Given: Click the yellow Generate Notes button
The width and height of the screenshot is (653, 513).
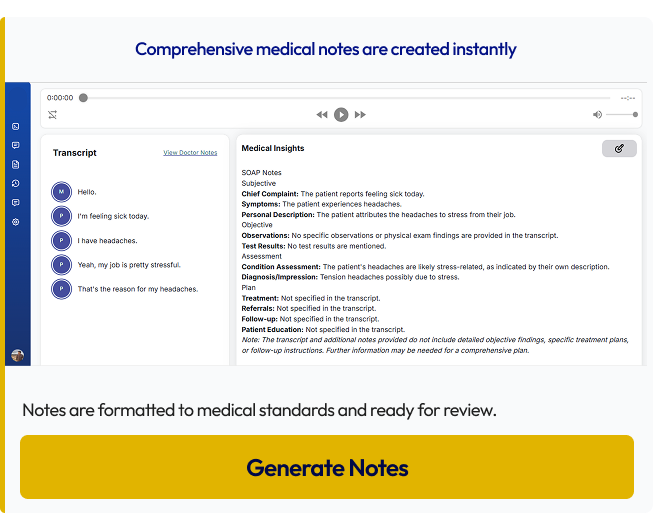Looking at the screenshot, I should coord(327,467).
